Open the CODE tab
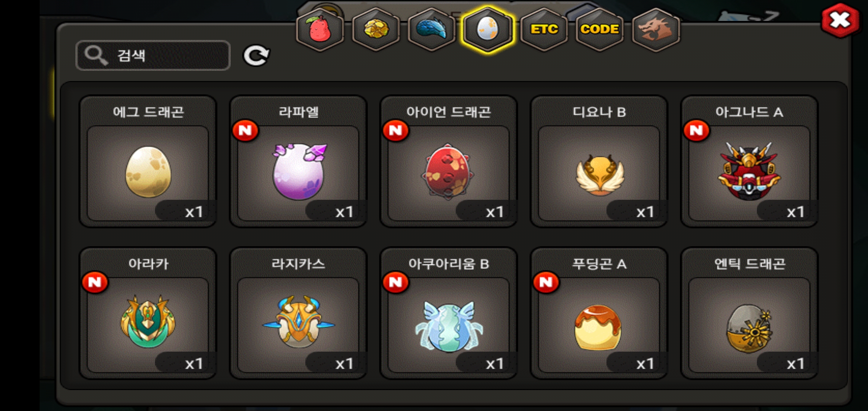The height and width of the screenshot is (411, 868). 600,29
